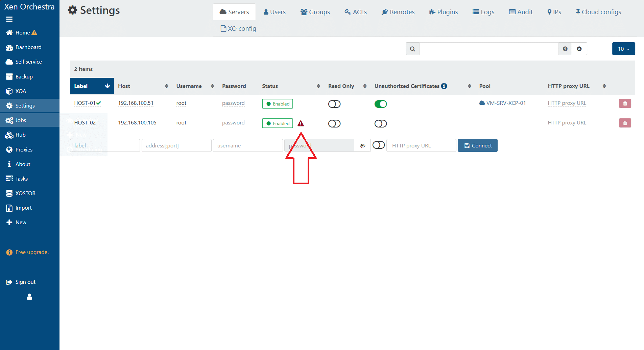Click the Unauthorized Certificates info icon
The width and height of the screenshot is (644, 350).
tap(444, 86)
